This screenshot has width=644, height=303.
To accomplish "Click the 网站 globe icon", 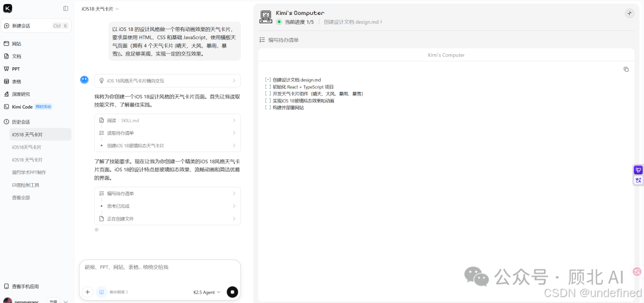I will [x=6, y=44].
